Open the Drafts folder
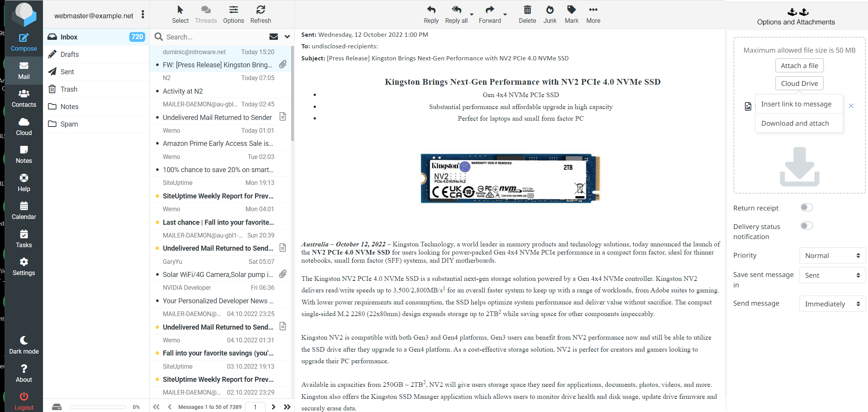 pos(96,55)
